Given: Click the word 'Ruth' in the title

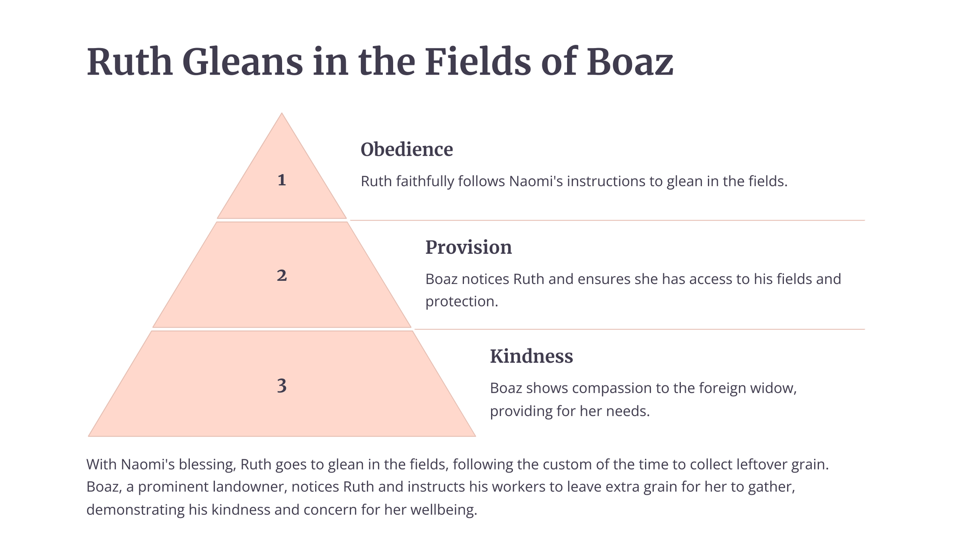Looking at the screenshot, I should (x=130, y=62).
